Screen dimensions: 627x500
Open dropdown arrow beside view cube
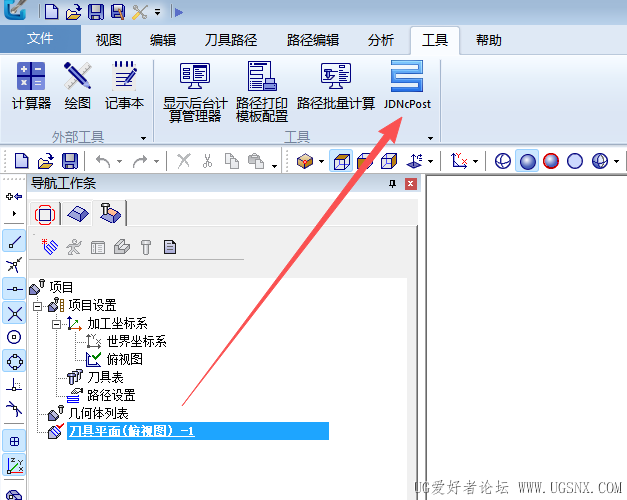(x=321, y=162)
